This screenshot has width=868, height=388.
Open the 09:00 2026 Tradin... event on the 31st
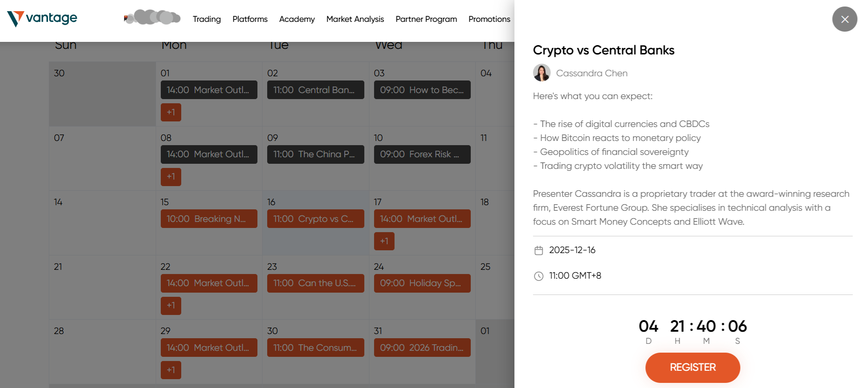pos(422,348)
